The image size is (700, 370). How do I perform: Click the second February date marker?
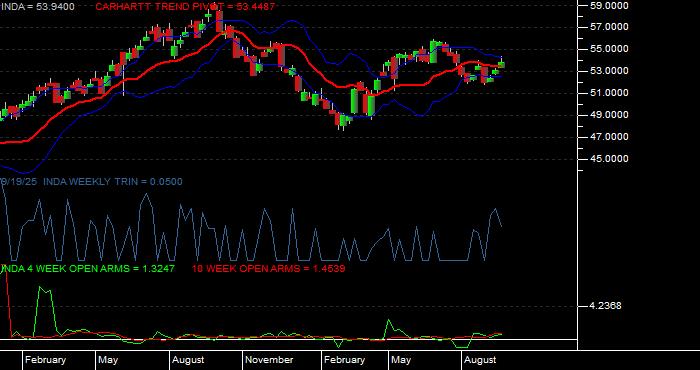click(344, 360)
